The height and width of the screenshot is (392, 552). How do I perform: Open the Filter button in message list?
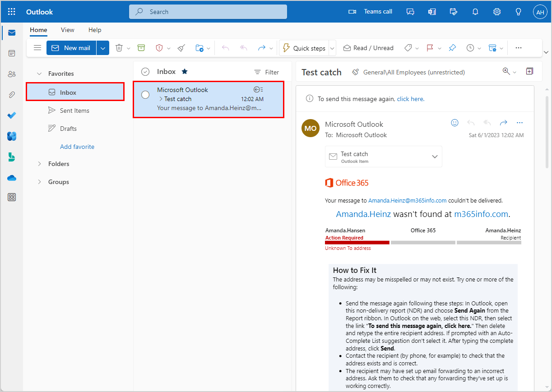tap(266, 72)
